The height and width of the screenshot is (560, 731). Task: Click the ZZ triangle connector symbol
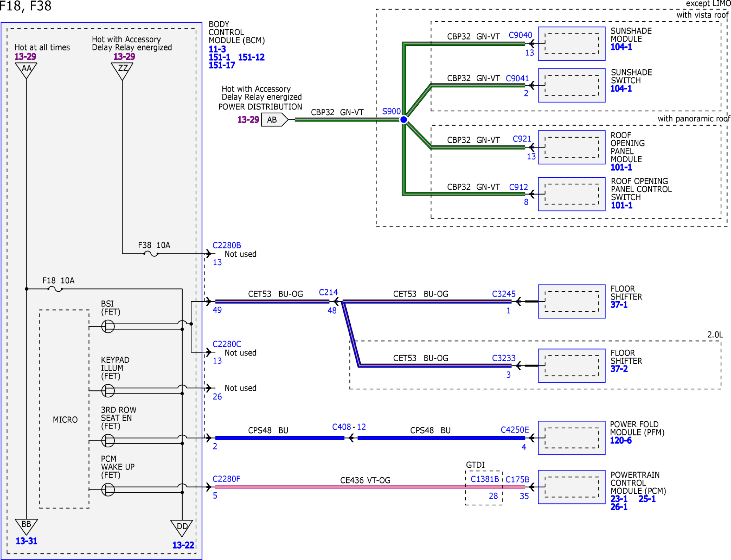122,71
